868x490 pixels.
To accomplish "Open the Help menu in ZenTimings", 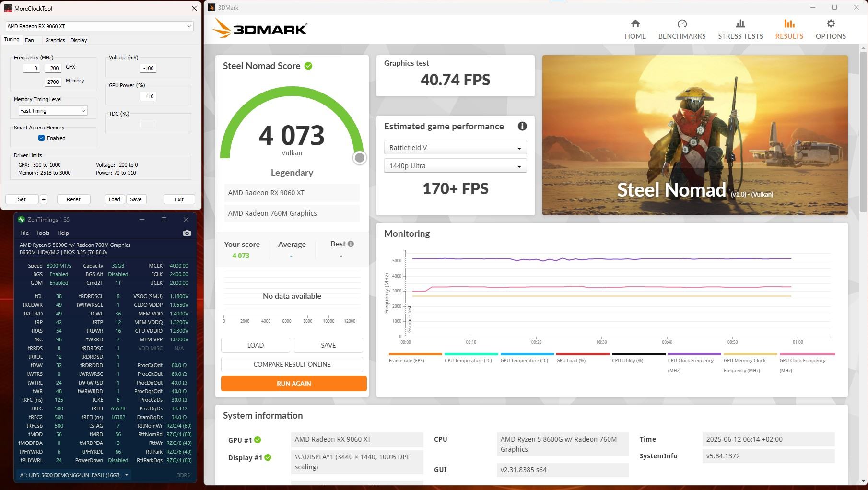I will 63,233.
